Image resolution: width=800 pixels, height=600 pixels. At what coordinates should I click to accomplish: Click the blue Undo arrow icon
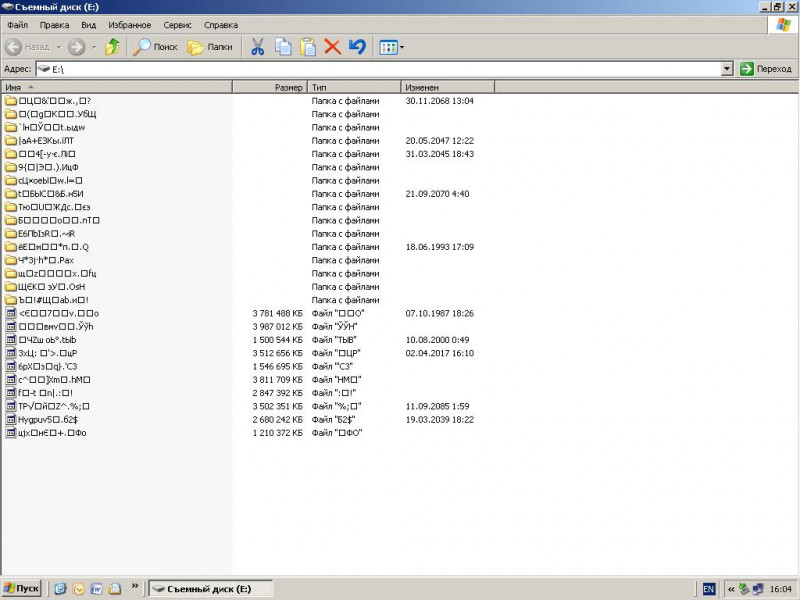(357, 47)
